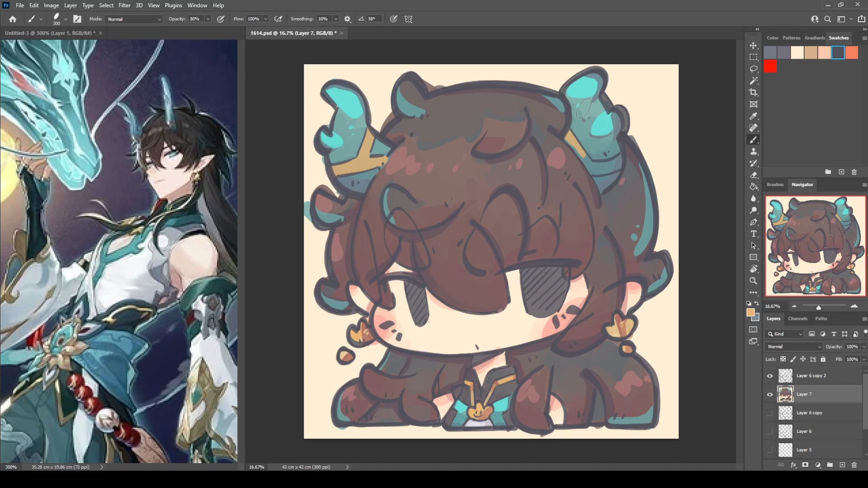Select the Zoom tool in toolbox
This screenshot has height=488, width=868.
click(753, 281)
